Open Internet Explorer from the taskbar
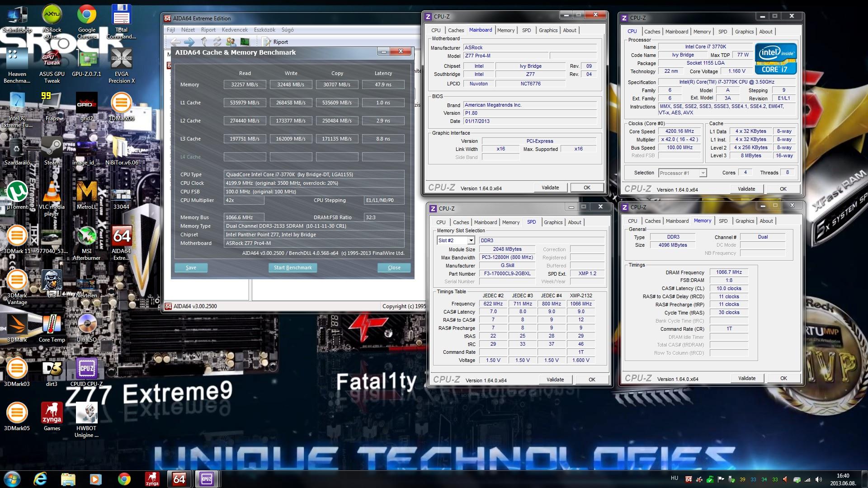Screen dimensions: 868x488 (x=40, y=479)
